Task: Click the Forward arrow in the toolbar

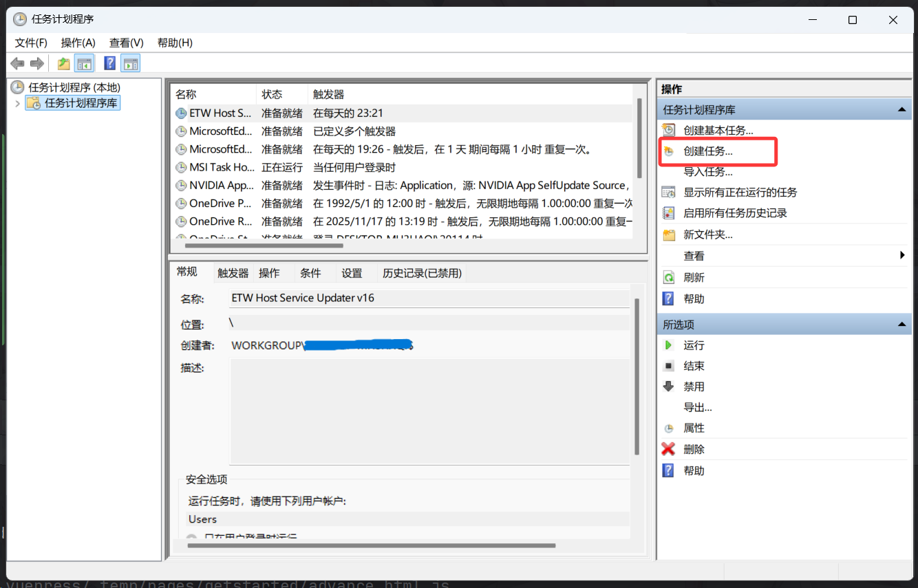Action: click(37, 64)
